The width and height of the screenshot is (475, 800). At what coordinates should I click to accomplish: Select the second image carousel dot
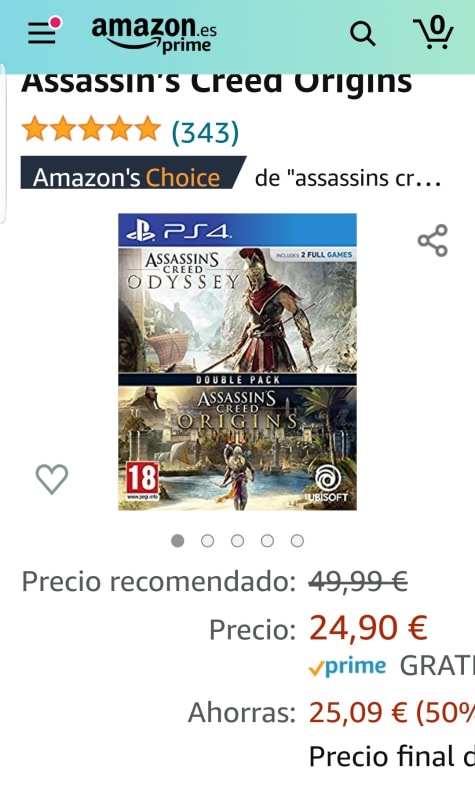tap(207, 541)
